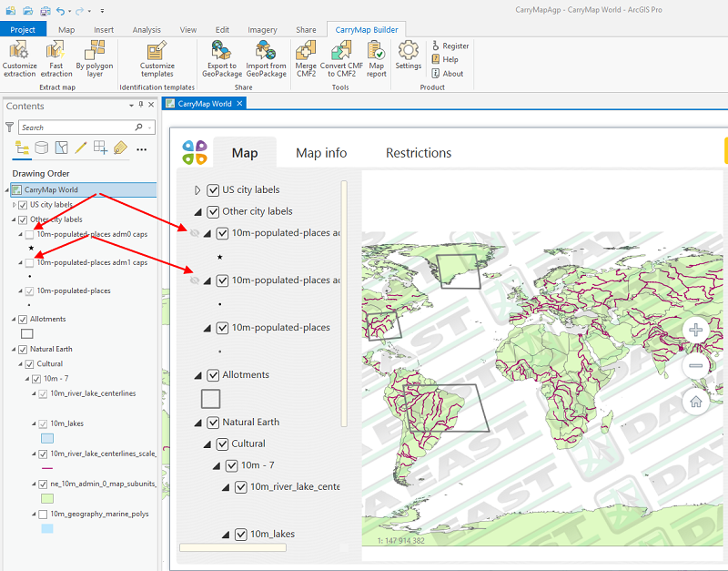Select List By Editing pencil icon
The width and height of the screenshot is (728, 571).
tap(81, 148)
